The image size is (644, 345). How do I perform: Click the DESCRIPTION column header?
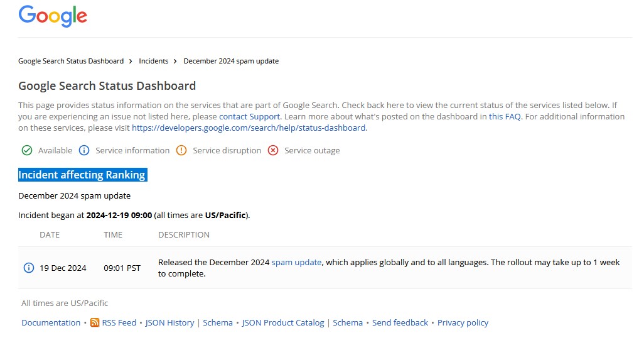(x=183, y=235)
